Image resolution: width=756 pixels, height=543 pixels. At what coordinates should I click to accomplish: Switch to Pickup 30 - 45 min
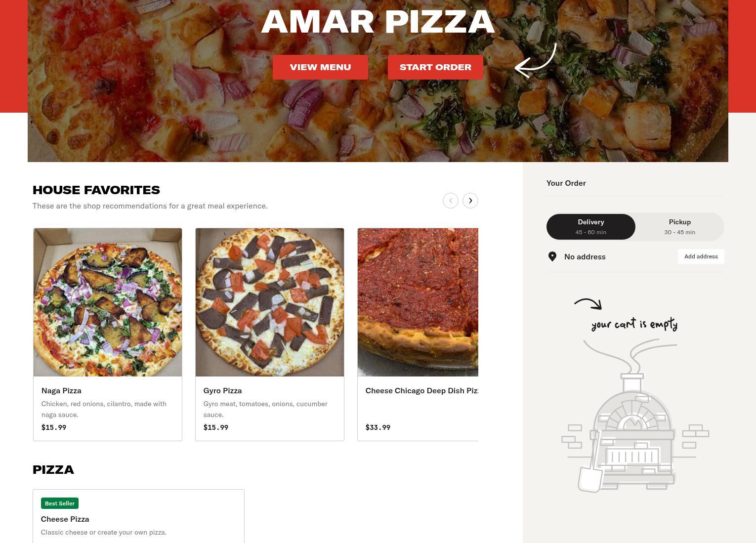tap(679, 227)
